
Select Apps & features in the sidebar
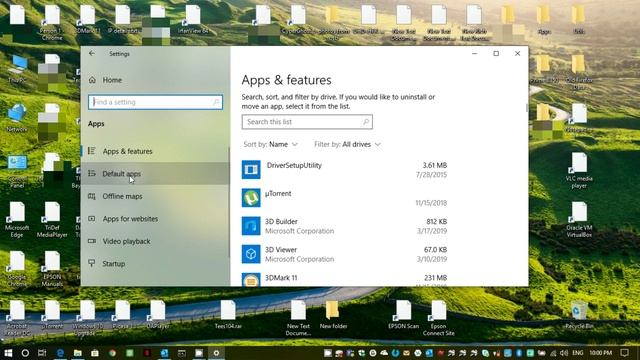155,151
